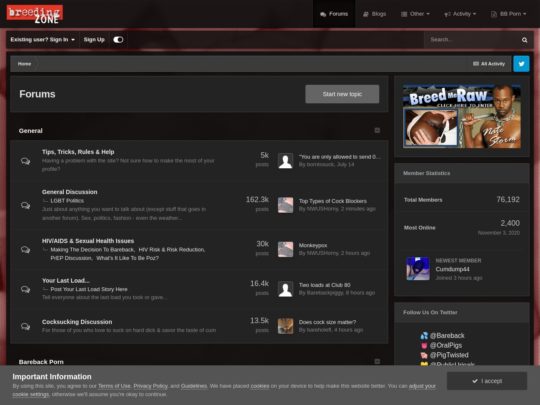
Task: Open the Existing user Sign In dropdown
Action: (42, 40)
